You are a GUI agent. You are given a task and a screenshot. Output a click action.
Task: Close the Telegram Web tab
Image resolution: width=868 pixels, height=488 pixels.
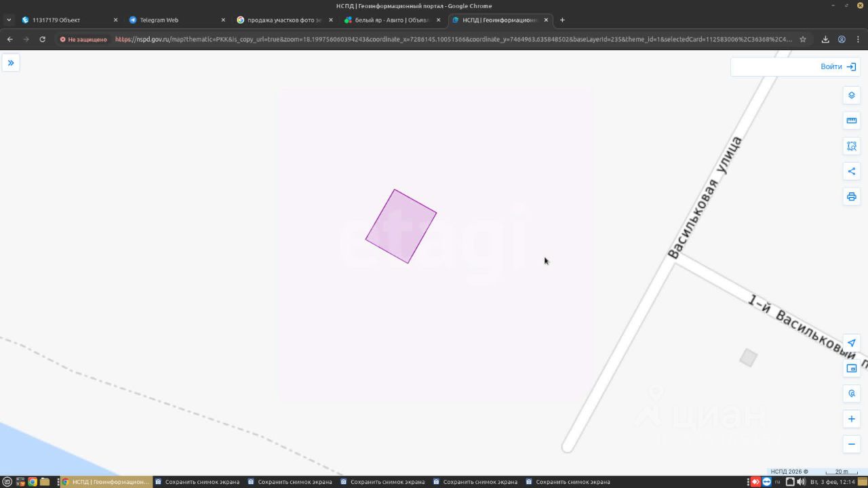[x=223, y=20]
